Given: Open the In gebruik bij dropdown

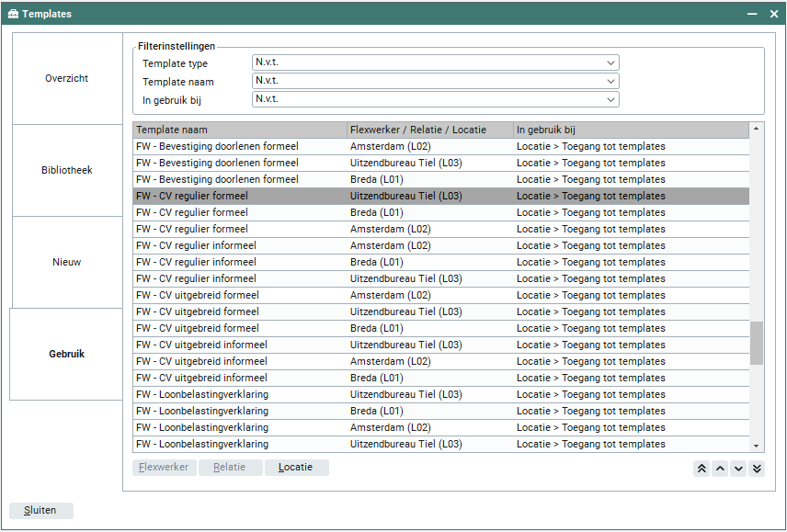Looking at the screenshot, I should (x=435, y=99).
